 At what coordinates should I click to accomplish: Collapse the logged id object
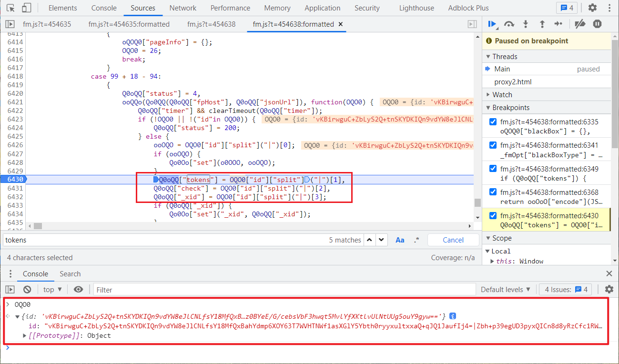tap(18, 316)
